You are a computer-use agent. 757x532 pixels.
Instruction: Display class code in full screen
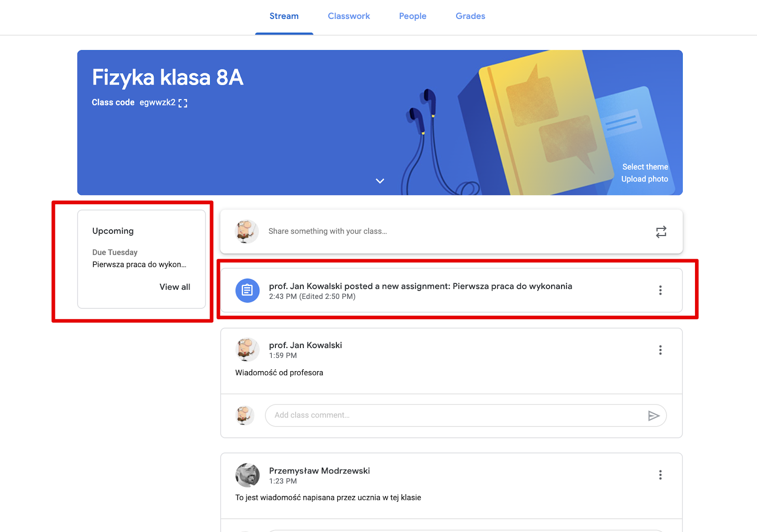(183, 103)
